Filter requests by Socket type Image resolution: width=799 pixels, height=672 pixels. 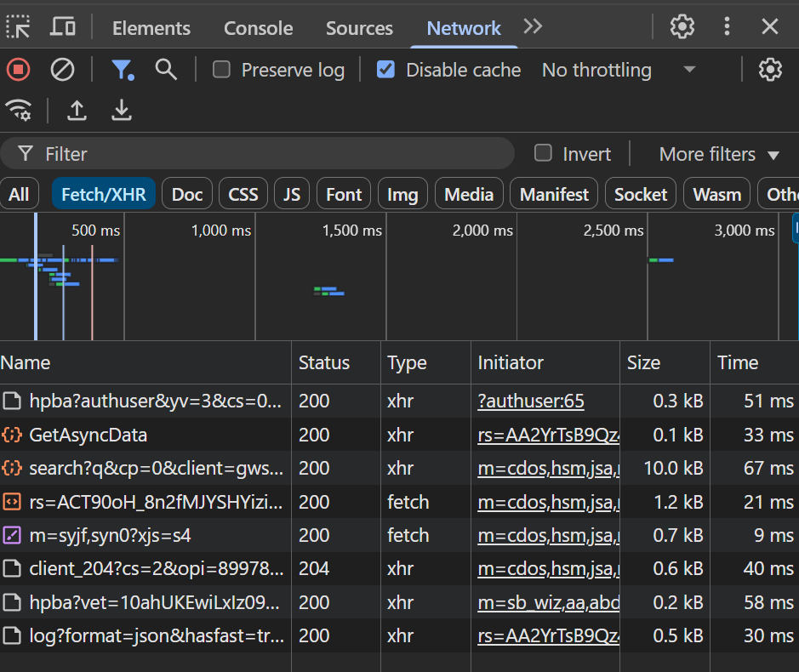pos(641,194)
